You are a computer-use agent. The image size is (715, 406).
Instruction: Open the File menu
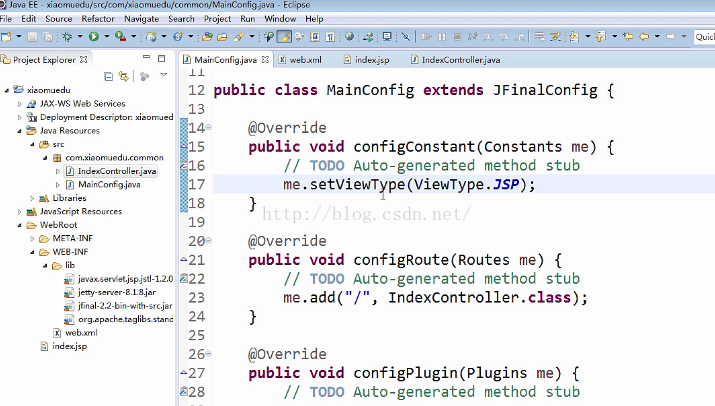(x=6, y=19)
